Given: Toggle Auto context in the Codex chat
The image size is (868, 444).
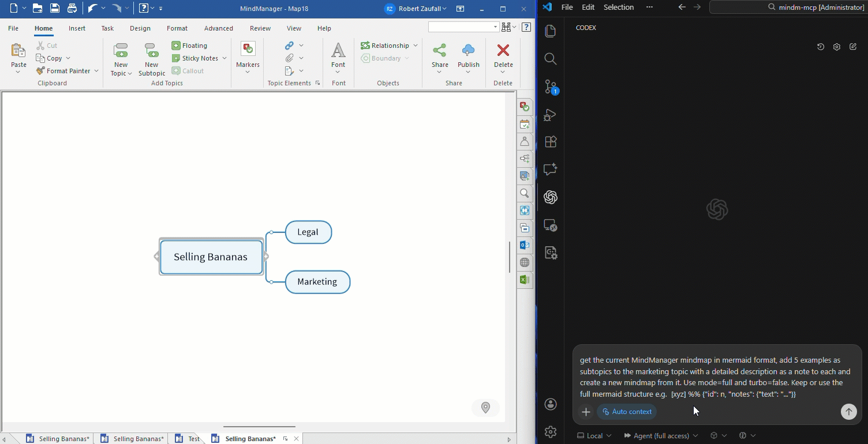Looking at the screenshot, I should [627, 412].
